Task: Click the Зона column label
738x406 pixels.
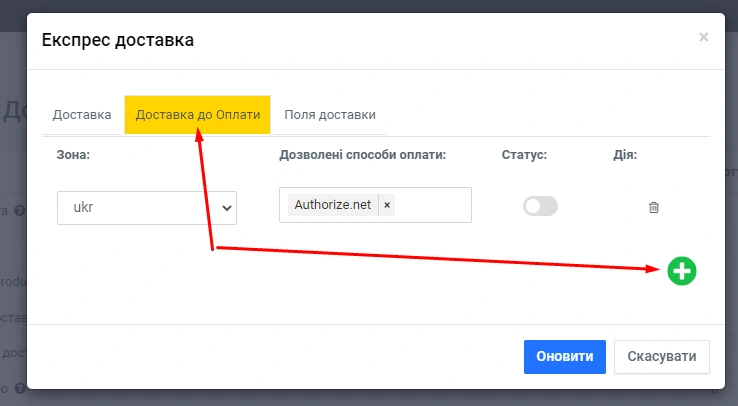Action: [74, 155]
